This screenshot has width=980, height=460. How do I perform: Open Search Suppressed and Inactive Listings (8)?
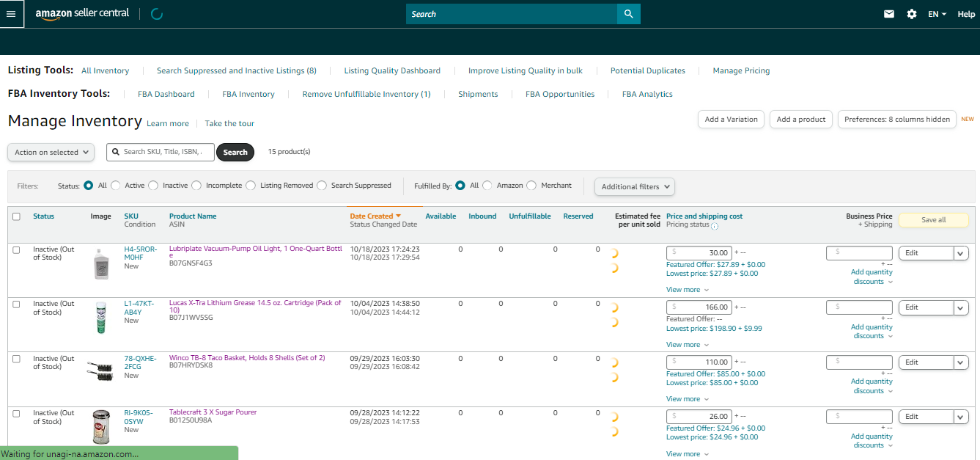pyautogui.click(x=237, y=71)
